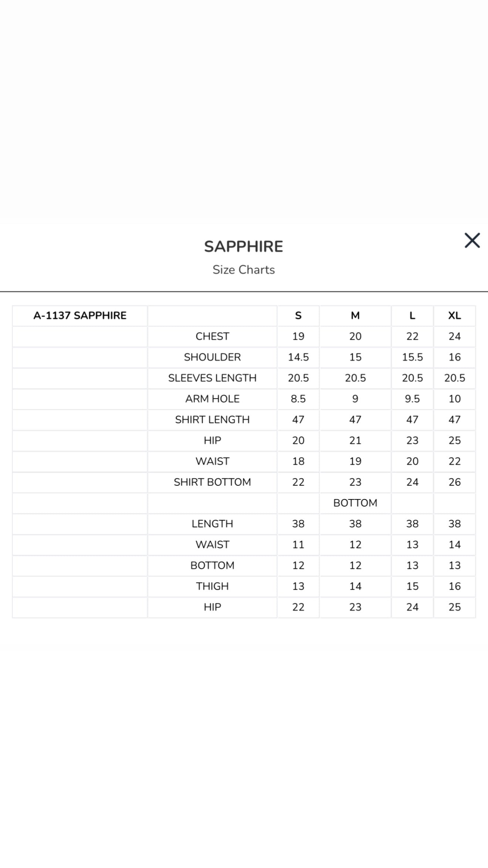Screen dimensions: 488x868
Task: Click the bottom HIP row label
Action: point(212,607)
